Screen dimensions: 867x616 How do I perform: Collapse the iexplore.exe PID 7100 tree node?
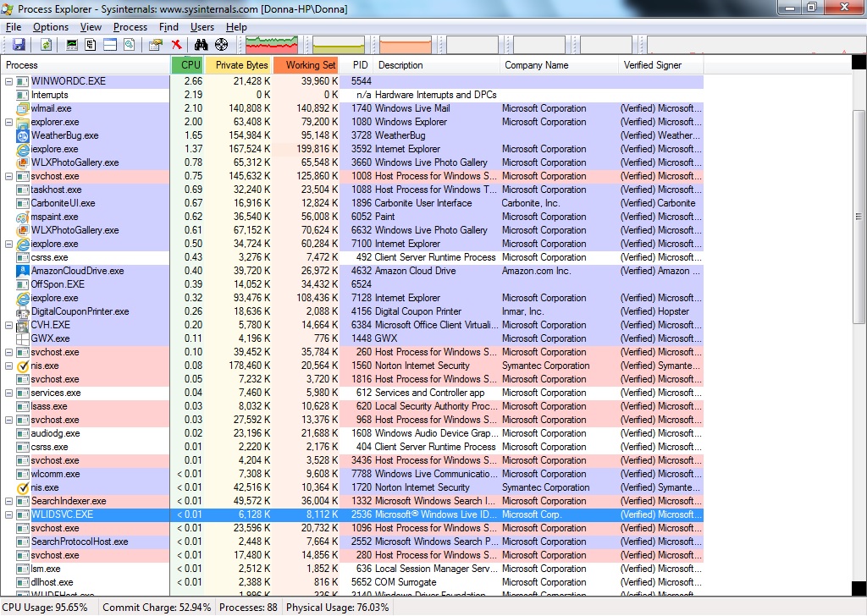8,244
